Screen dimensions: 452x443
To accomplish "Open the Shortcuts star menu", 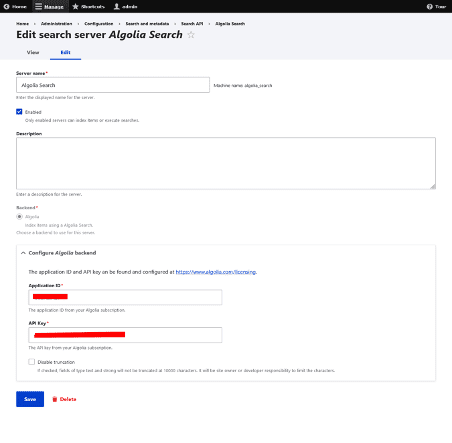I will [88, 6].
